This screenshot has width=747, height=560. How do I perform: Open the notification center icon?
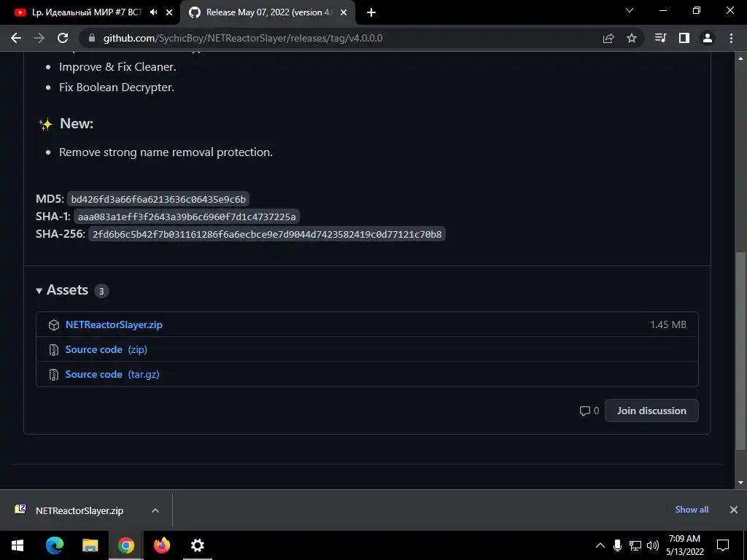click(723, 545)
